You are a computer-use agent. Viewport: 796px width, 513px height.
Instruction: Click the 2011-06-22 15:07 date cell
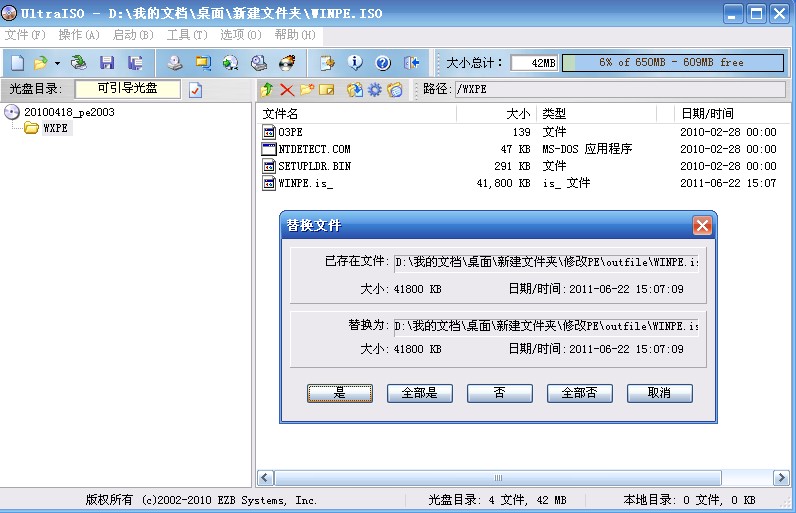(x=728, y=183)
